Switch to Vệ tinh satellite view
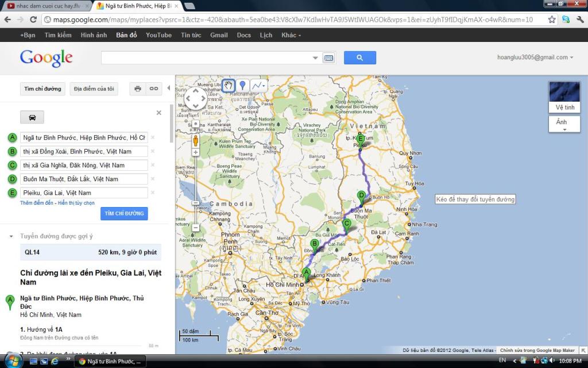 (564, 97)
